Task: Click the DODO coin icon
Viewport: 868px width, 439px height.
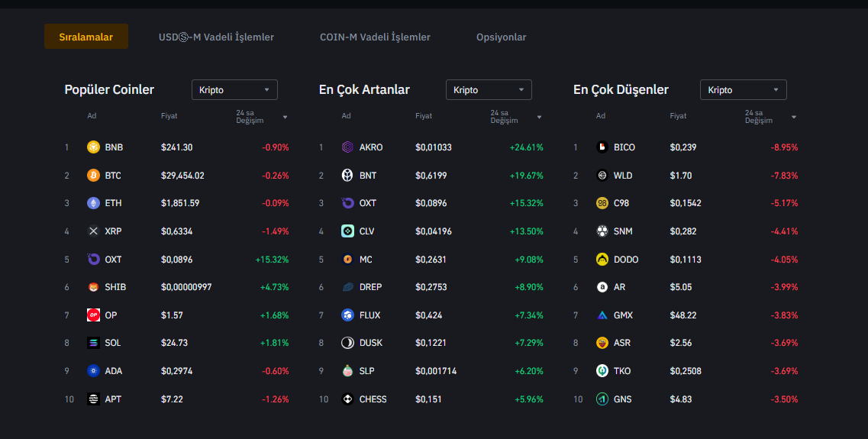Action: tap(602, 260)
